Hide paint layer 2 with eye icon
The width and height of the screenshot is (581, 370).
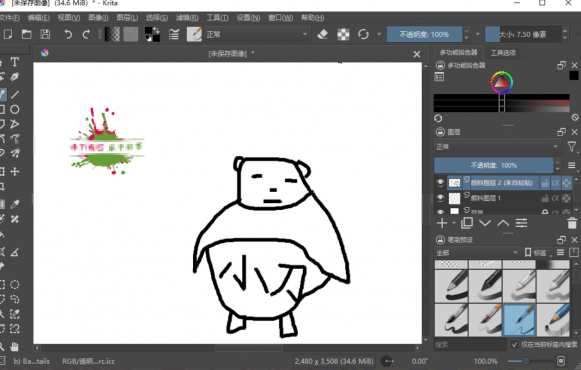(440, 183)
